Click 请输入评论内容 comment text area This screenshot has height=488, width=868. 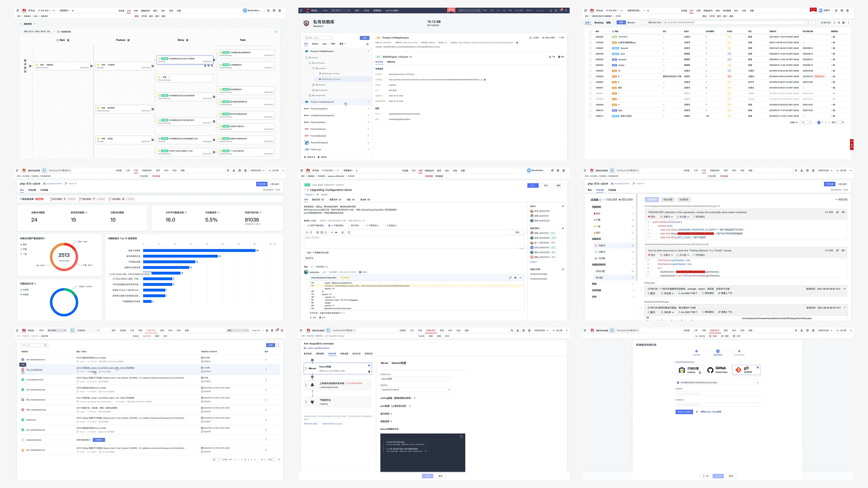[x=414, y=242]
